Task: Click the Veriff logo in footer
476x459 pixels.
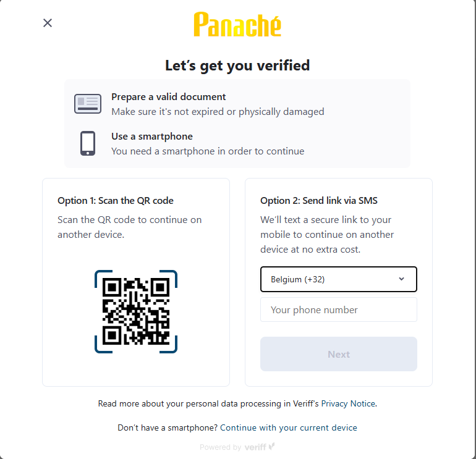Action: click(x=260, y=447)
